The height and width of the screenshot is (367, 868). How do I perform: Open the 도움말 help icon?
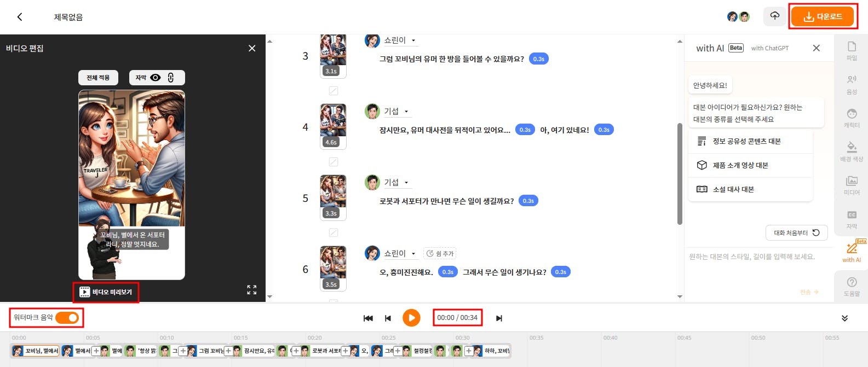[x=852, y=286]
